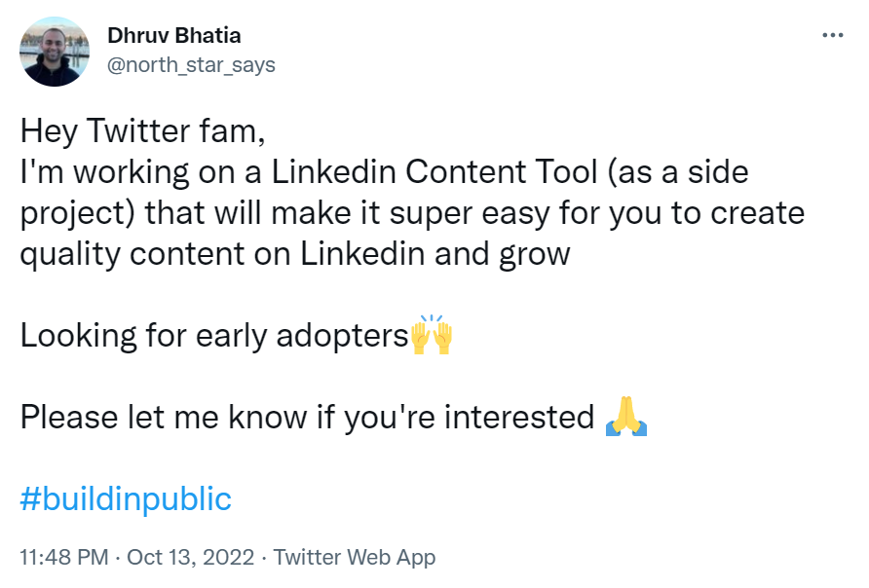This screenshot has width=869, height=588.
Task: Open the tweet's more options menu
Action: click(x=832, y=35)
